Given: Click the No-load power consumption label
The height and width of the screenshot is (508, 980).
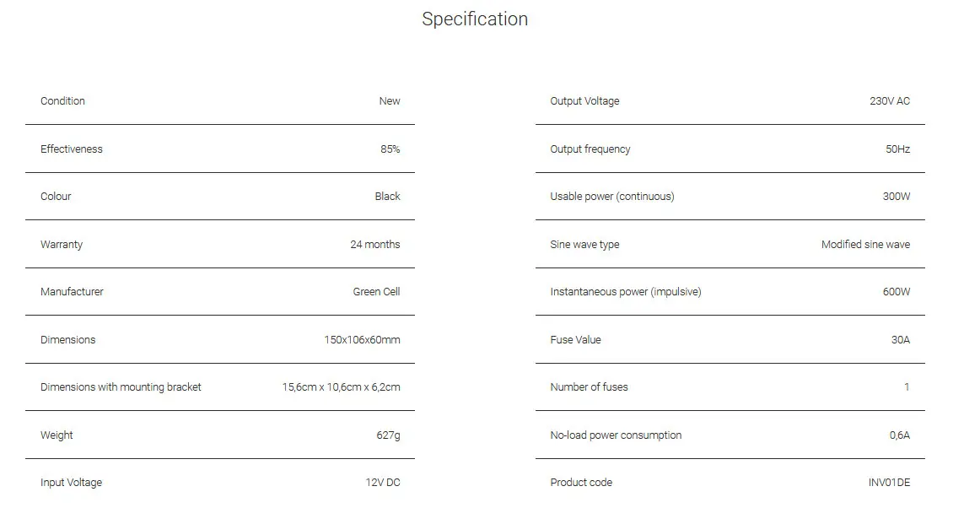Looking at the screenshot, I should tap(616, 435).
